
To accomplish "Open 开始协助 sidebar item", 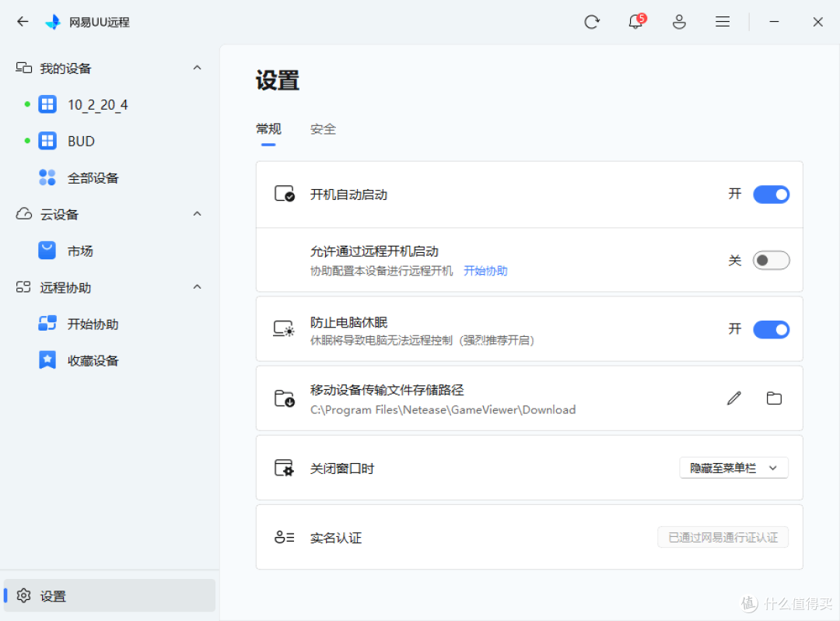I will coord(93,325).
